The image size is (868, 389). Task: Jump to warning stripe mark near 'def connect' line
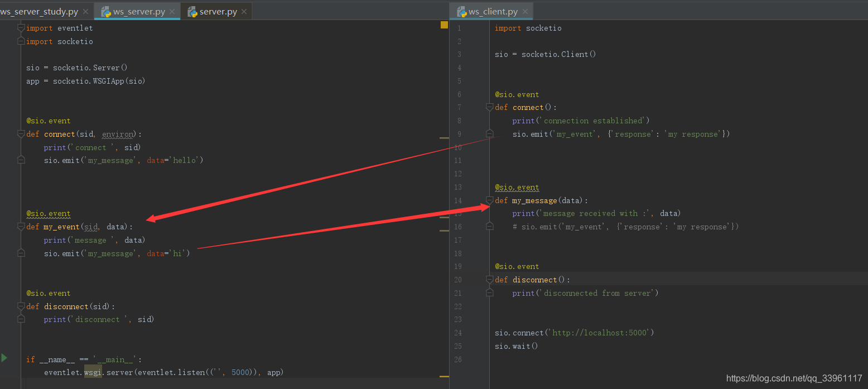click(x=444, y=138)
